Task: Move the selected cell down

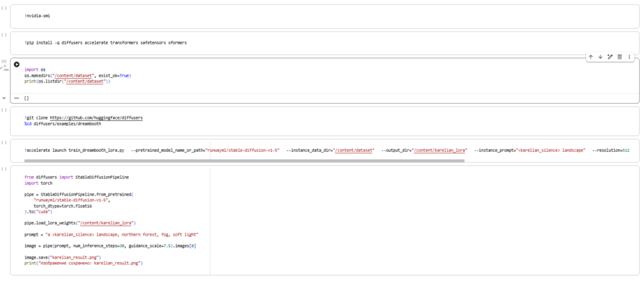Action: [x=600, y=57]
